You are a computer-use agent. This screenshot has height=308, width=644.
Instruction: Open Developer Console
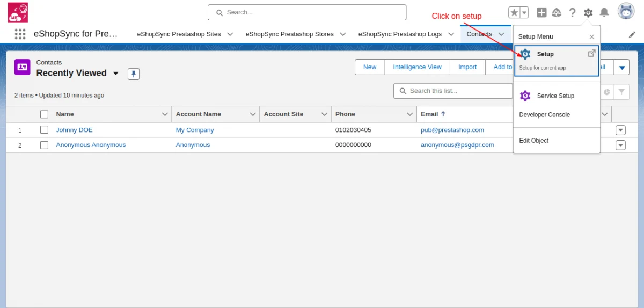tap(545, 115)
